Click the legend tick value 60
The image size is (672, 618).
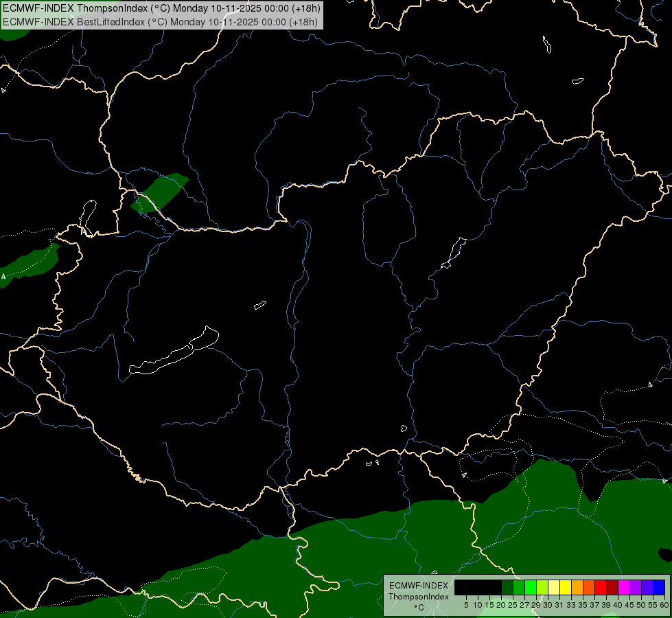(x=664, y=605)
